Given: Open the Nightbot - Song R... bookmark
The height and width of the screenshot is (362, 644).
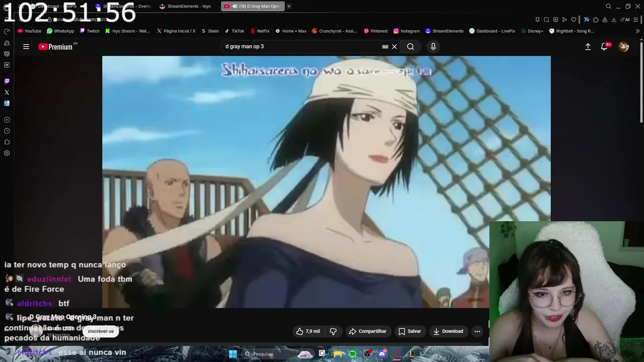Looking at the screenshot, I should 572,31.
